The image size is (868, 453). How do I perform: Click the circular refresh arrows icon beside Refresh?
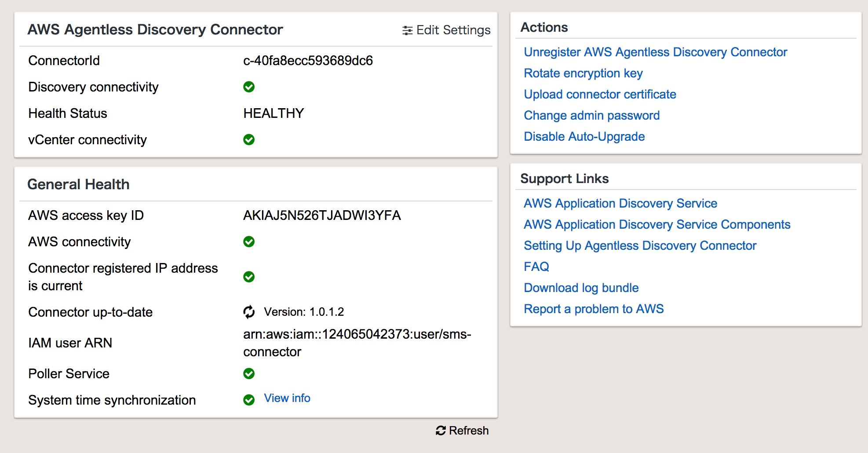440,431
